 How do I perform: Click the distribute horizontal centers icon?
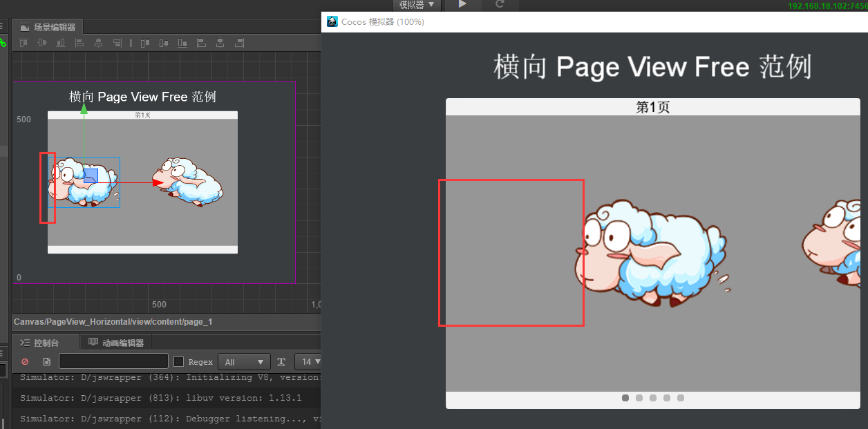(x=220, y=43)
